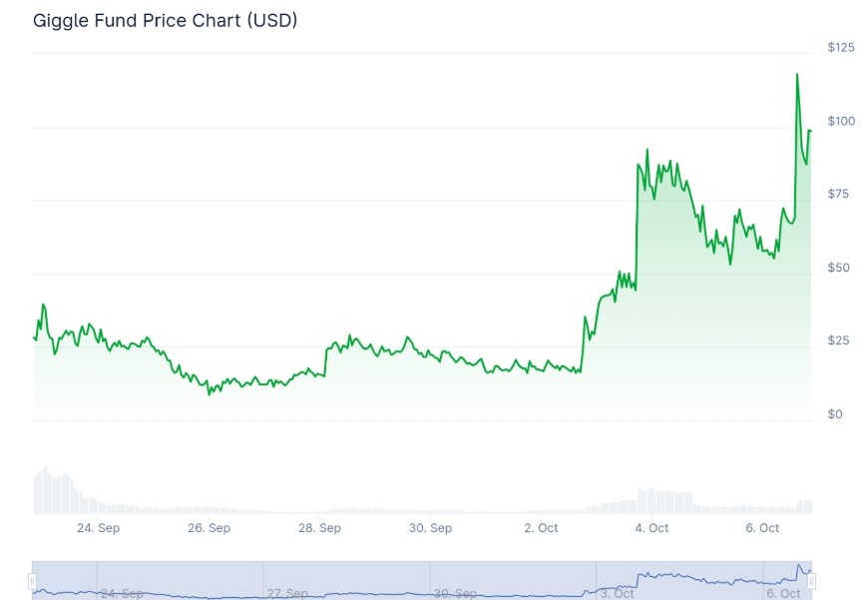This screenshot has width=868, height=600.
Task: Click the $50 y-axis label
Action: click(841, 268)
